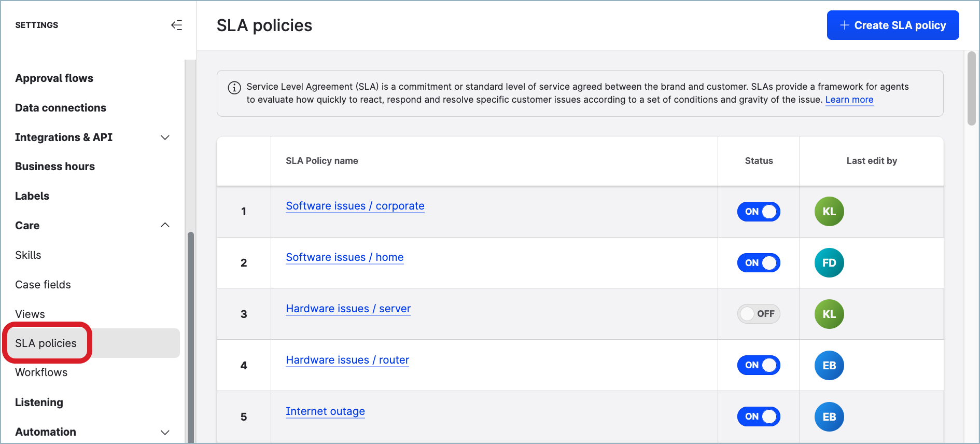
Task: Click the info icon in SLA description
Action: click(234, 88)
